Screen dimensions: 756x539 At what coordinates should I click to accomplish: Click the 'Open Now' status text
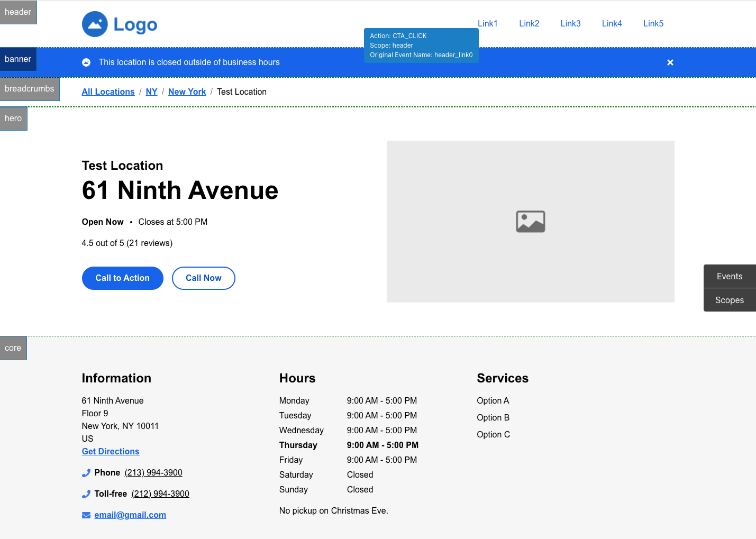pyautogui.click(x=103, y=222)
